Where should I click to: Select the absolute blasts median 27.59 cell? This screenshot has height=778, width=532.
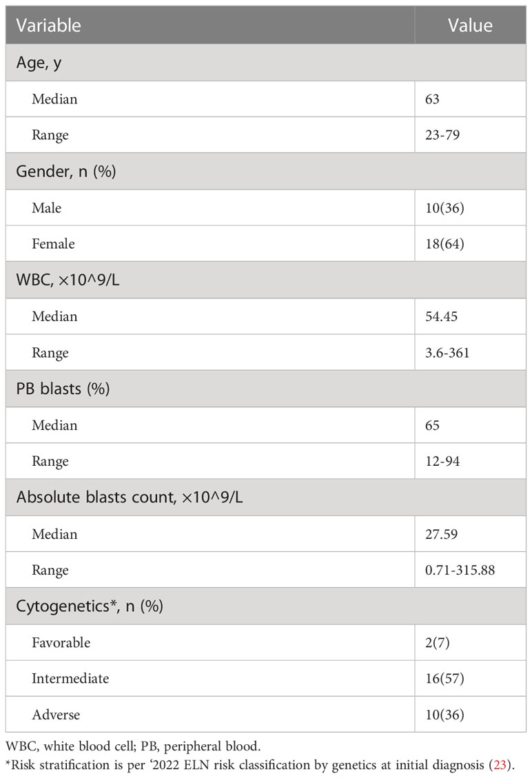coord(470,534)
